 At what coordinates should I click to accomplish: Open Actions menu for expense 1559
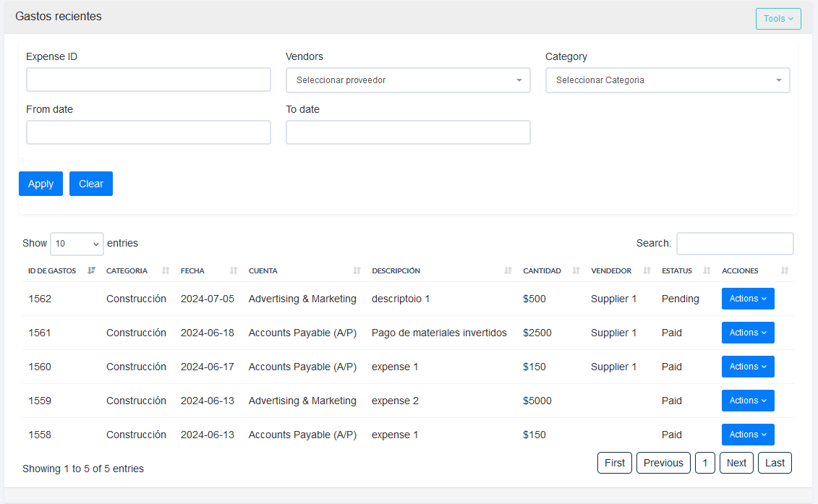[748, 401]
